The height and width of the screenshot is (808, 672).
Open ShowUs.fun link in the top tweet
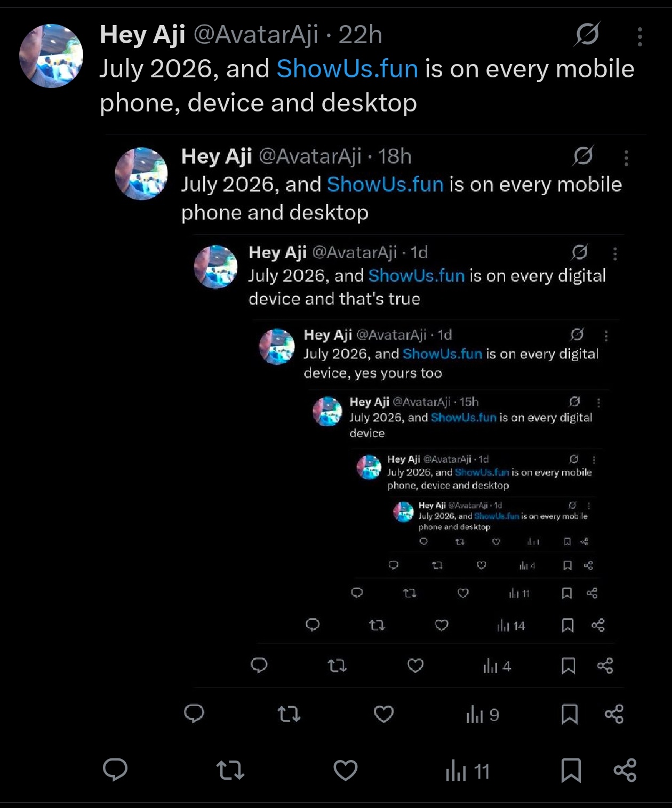coord(347,69)
